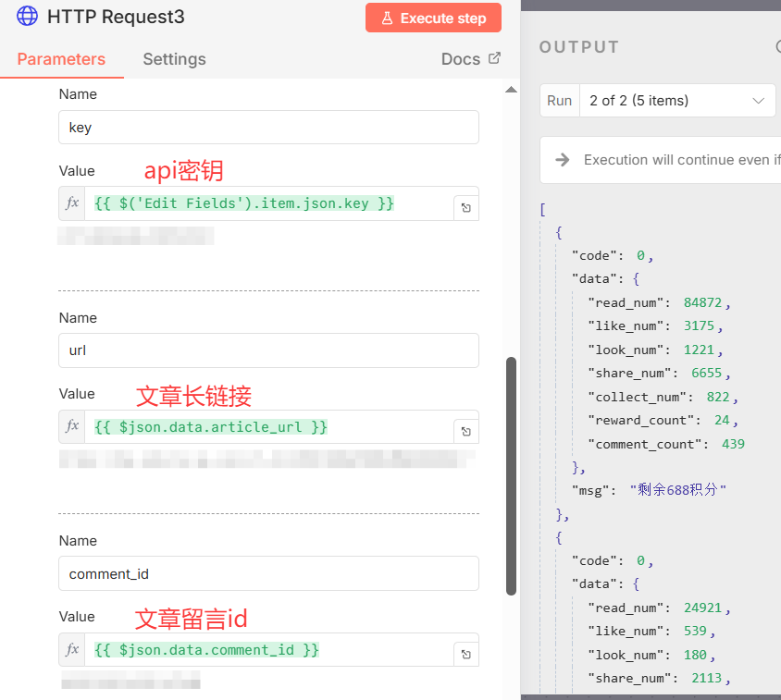
Task: Click the fx icon for the key value
Action: 73,203
